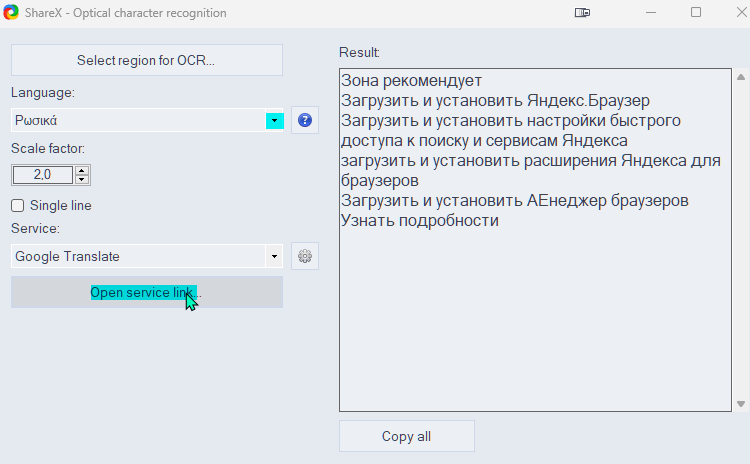Screen dimensions: 750x464
Task: Close the ShareX OCR window
Action: click(741, 12)
